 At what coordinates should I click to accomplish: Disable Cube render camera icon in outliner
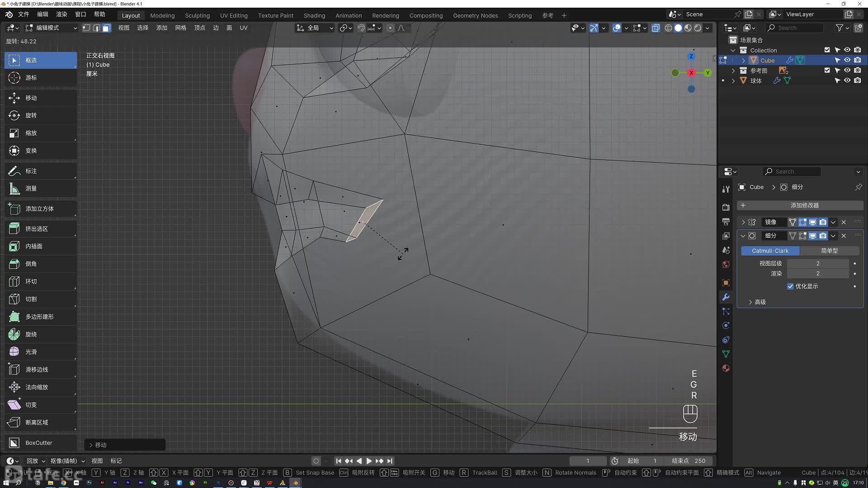(858, 61)
